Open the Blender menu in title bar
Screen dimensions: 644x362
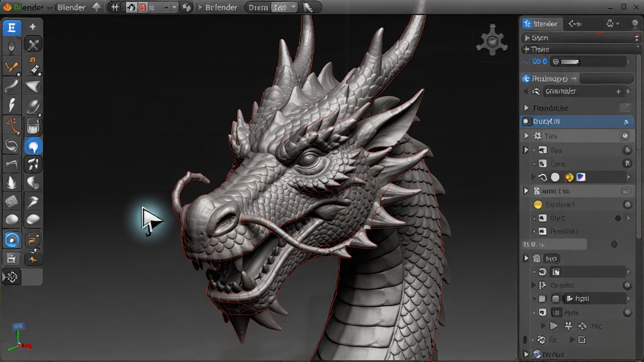[72, 8]
